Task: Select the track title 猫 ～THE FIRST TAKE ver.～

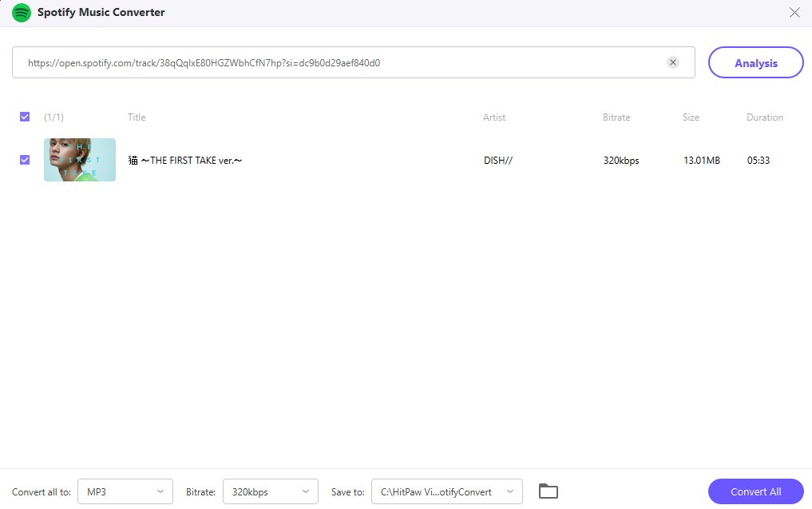Action: (x=185, y=160)
